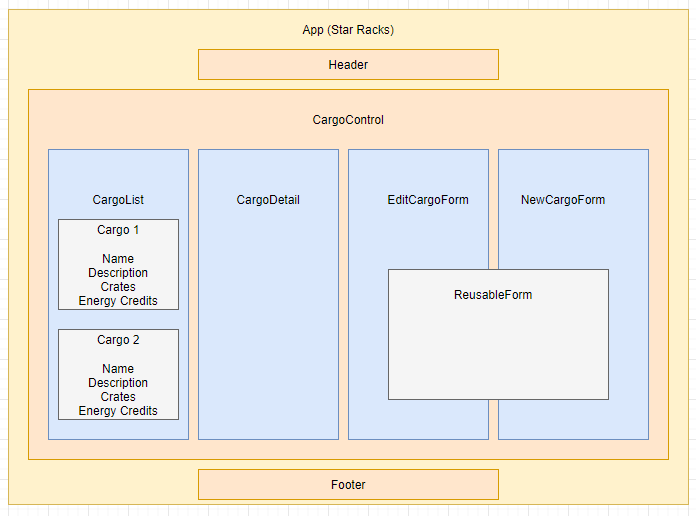The height and width of the screenshot is (516, 696).
Task: Click Name text inside Cargo 2
Action: pyautogui.click(x=118, y=369)
